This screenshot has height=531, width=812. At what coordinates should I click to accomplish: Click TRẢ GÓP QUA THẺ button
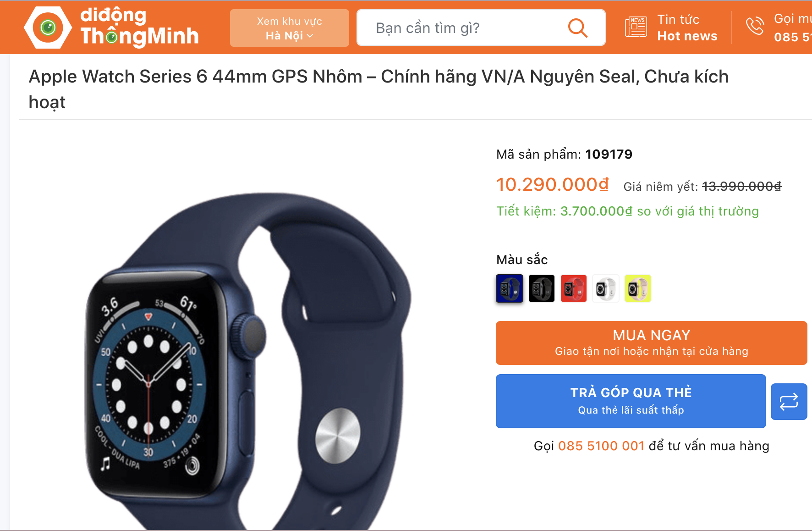tap(631, 401)
